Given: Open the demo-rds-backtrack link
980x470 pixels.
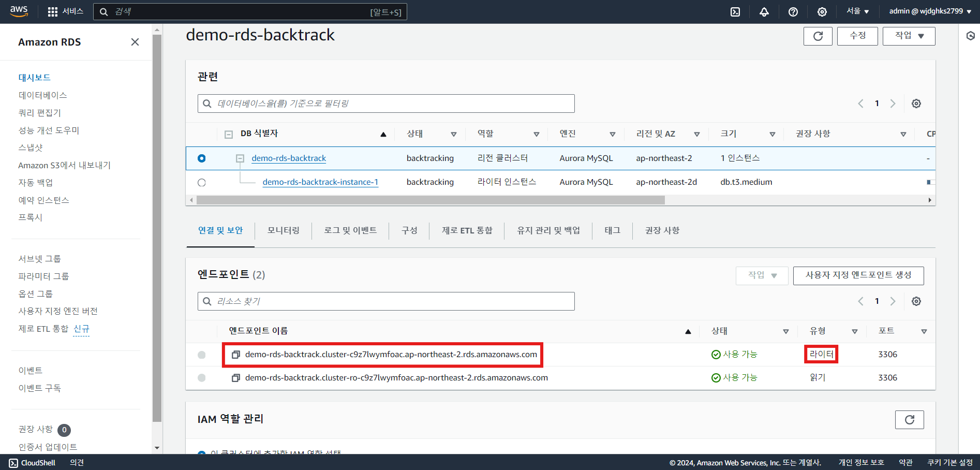Looking at the screenshot, I should (x=289, y=158).
